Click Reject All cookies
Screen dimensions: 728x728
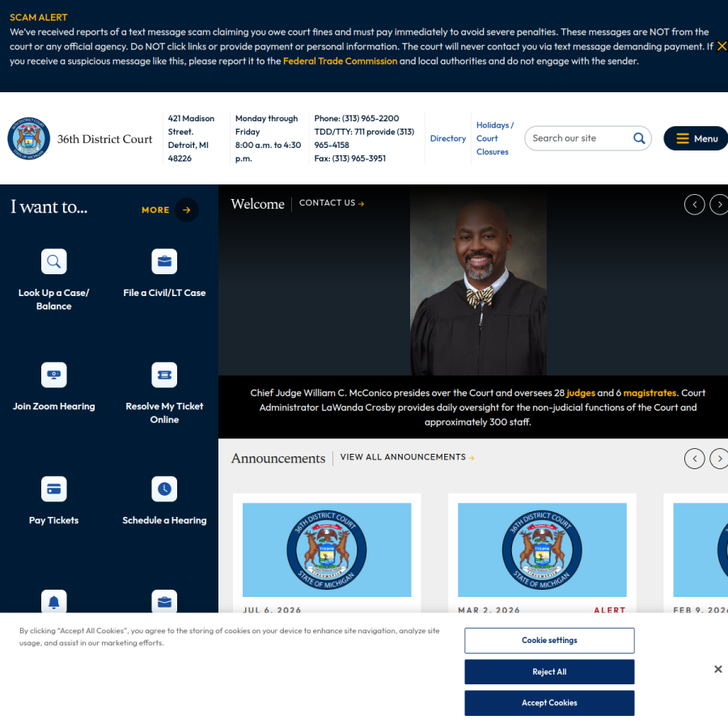[549, 672]
